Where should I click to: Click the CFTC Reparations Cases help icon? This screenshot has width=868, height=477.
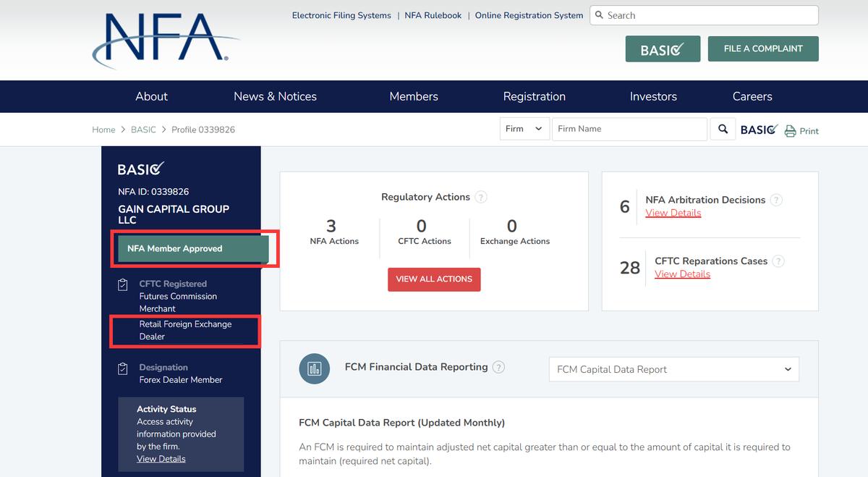point(778,261)
